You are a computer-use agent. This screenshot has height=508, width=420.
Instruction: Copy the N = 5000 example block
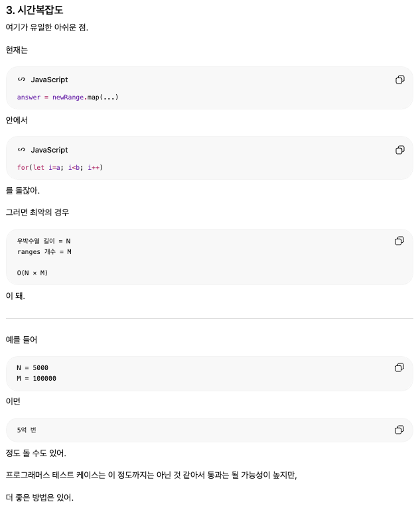pos(399,367)
